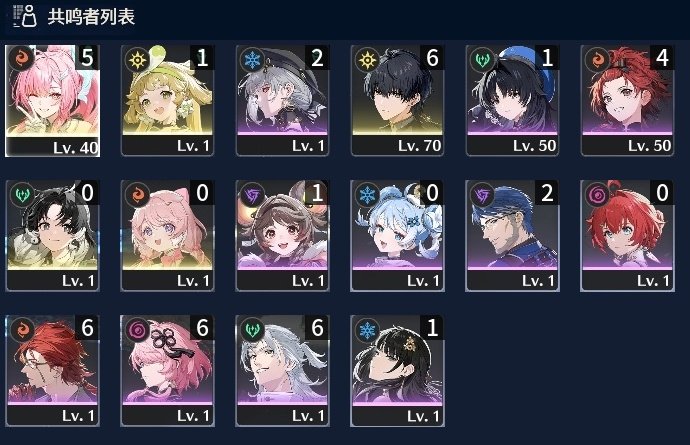Select the black-haired woman with a gold hairpin
Viewport: 690px width, 445px height.
pos(397,371)
